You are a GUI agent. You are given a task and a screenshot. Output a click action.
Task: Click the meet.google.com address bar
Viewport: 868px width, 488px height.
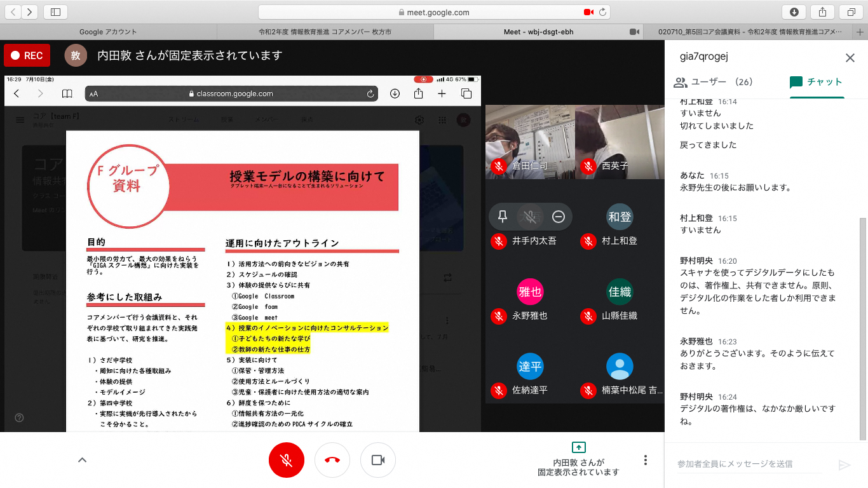(x=434, y=12)
